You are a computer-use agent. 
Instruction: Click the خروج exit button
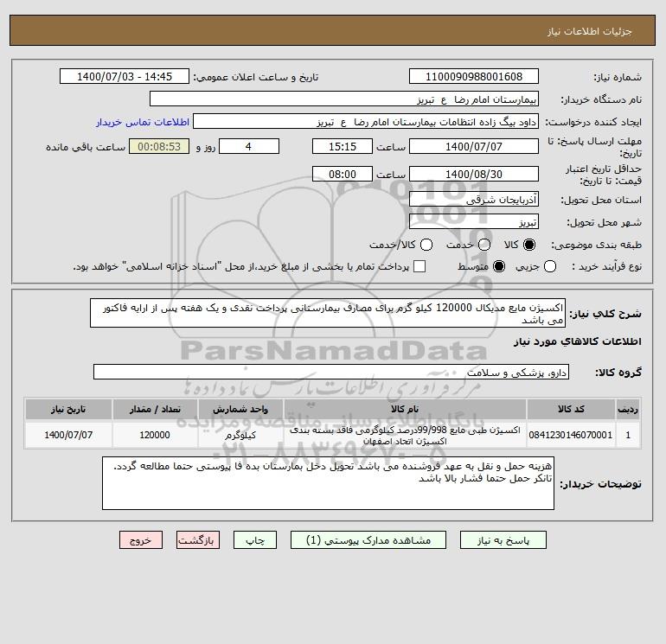(x=141, y=540)
